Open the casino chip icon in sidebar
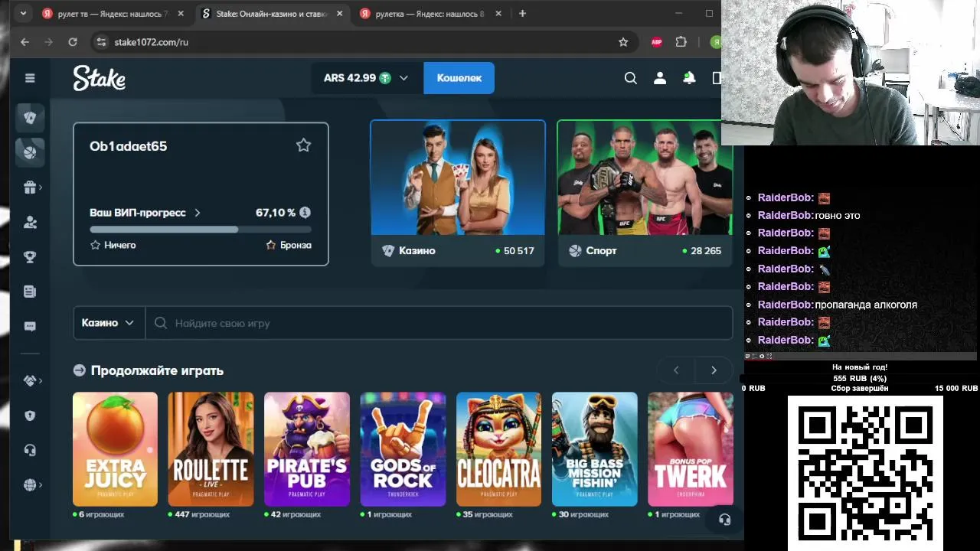 [30, 118]
